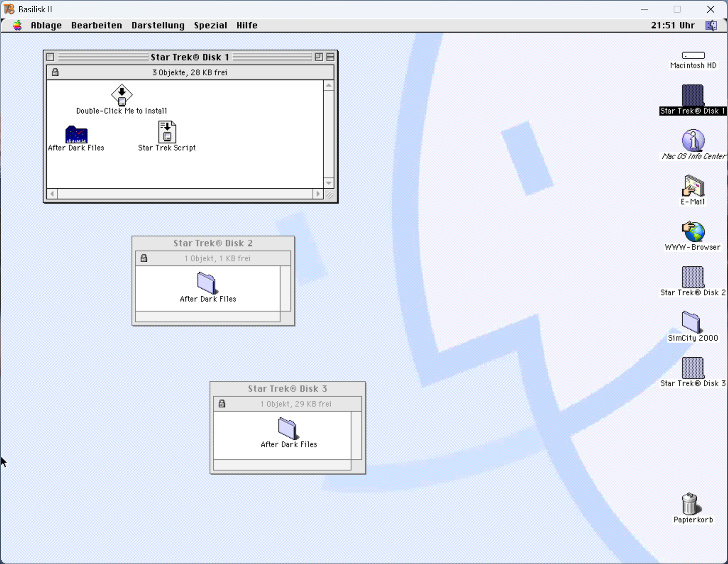Click scroll up arrow in Disk 1 window
Screen dimensions: 728x564
(x=329, y=85)
